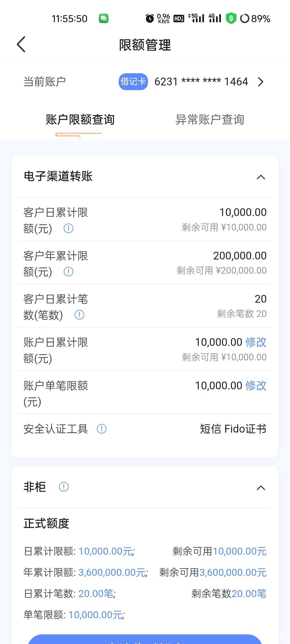
Task: Tap info icon beside 客户日累计笔数
Action: pyautogui.click(x=79, y=315)
